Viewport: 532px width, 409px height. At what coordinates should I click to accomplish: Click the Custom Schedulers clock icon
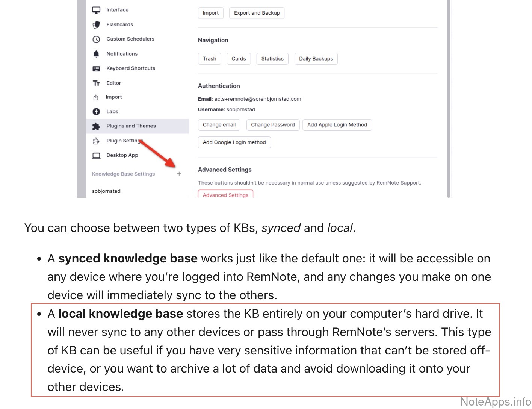click(x=97, y=39)
